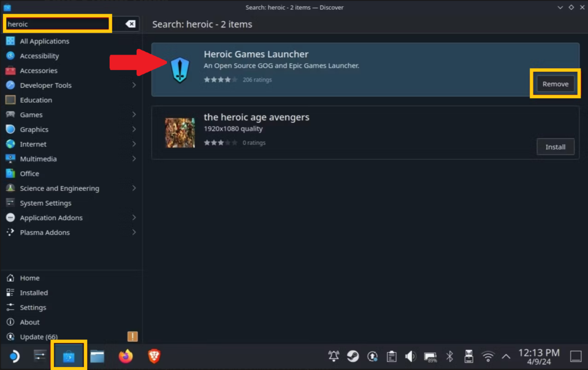Click the 206 ratings text
588x370 pixels.
tap(257, 79)
